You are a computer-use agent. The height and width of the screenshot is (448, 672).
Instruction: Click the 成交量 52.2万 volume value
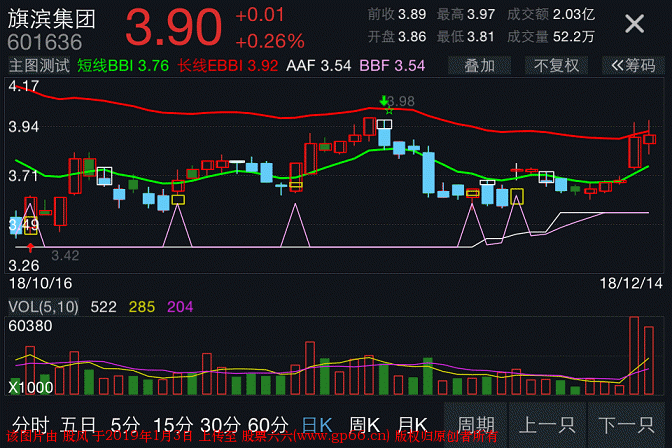coord(551,37)
